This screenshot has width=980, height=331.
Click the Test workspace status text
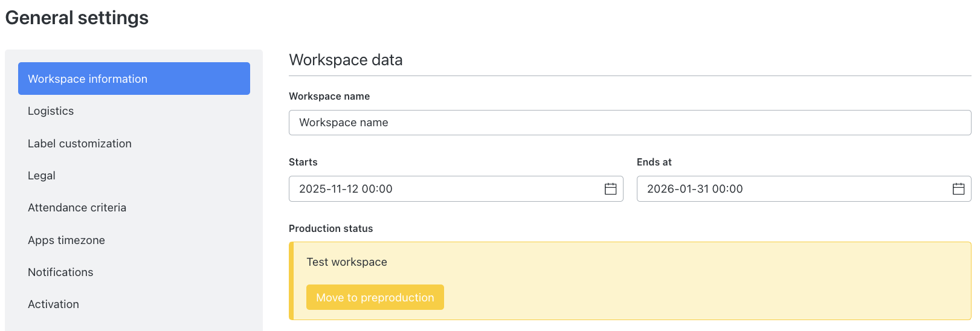point(347,262)
